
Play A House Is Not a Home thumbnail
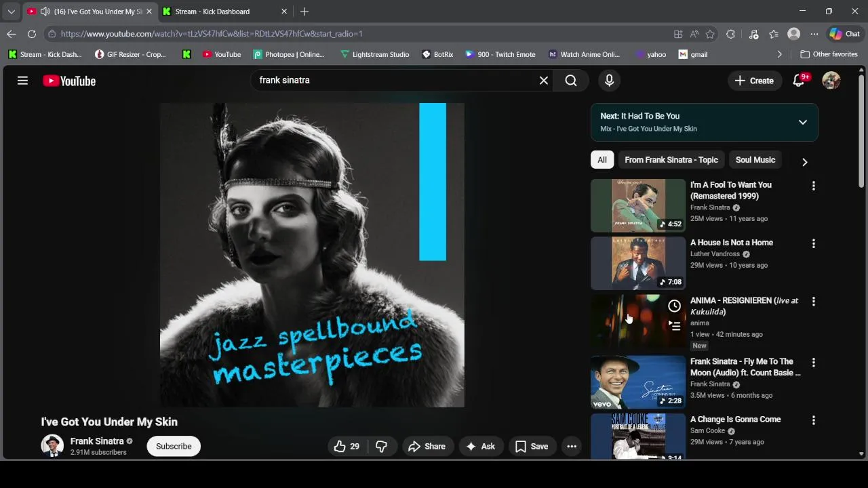tap(638, 263)
